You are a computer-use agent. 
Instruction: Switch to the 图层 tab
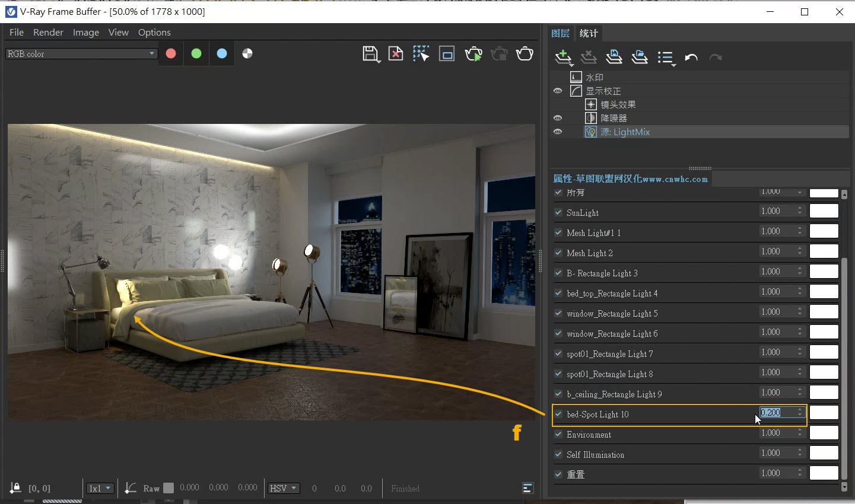click(x=560, y=33)
